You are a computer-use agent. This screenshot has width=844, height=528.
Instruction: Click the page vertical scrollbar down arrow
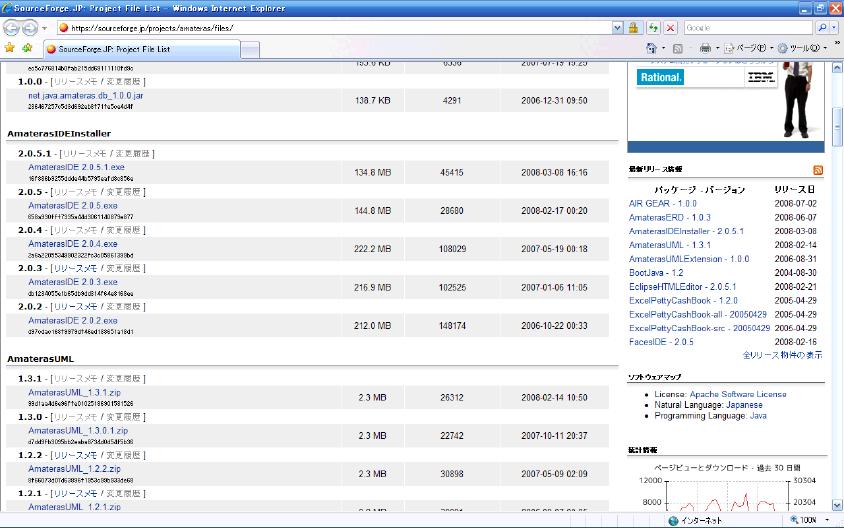click(837, 505)
